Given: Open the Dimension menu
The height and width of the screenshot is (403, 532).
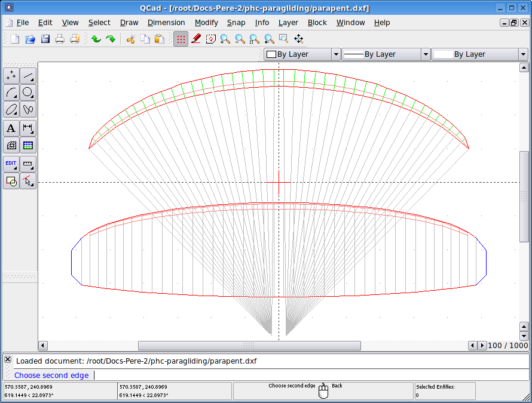Looking at the screenshot, I should 166,23.
